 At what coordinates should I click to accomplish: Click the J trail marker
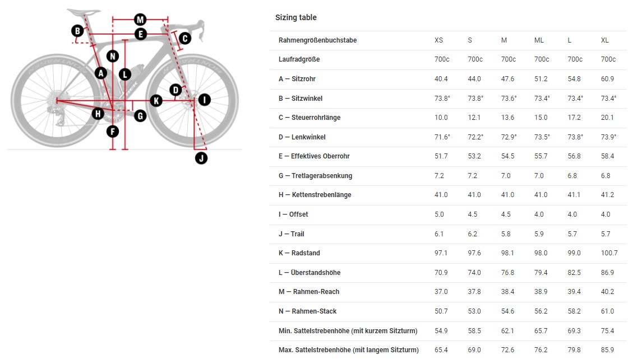(x=201, y=158)
